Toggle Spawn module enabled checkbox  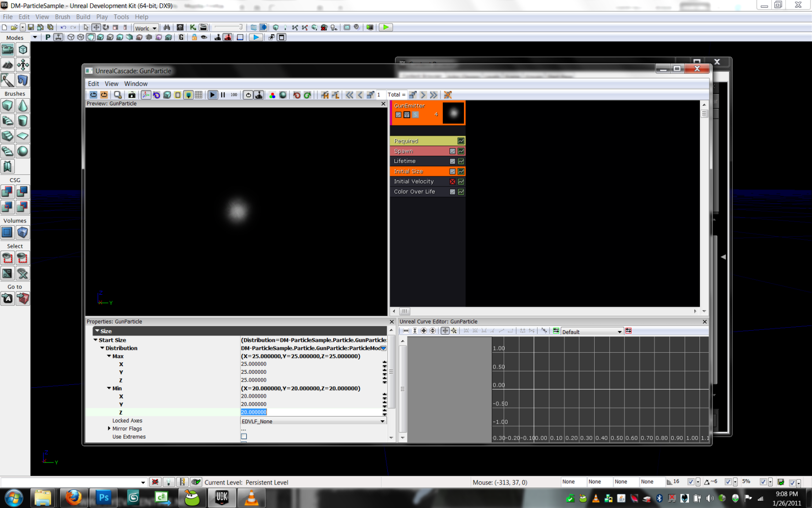pos(452,151)
